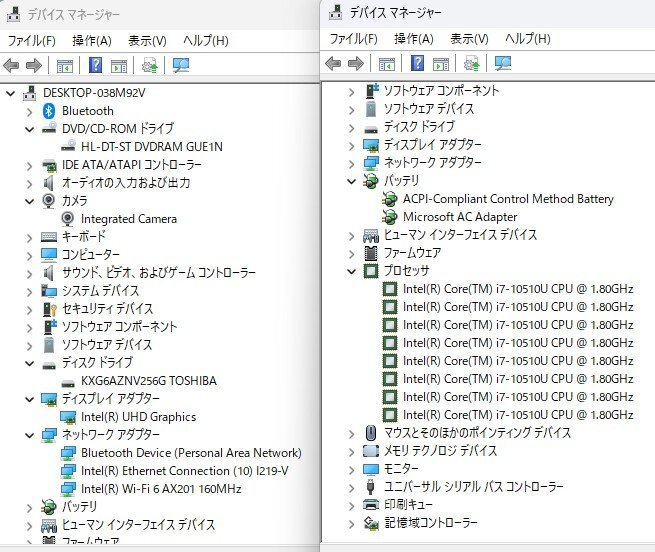Click Update driver icon in left window toolbar

pos(150,65)
